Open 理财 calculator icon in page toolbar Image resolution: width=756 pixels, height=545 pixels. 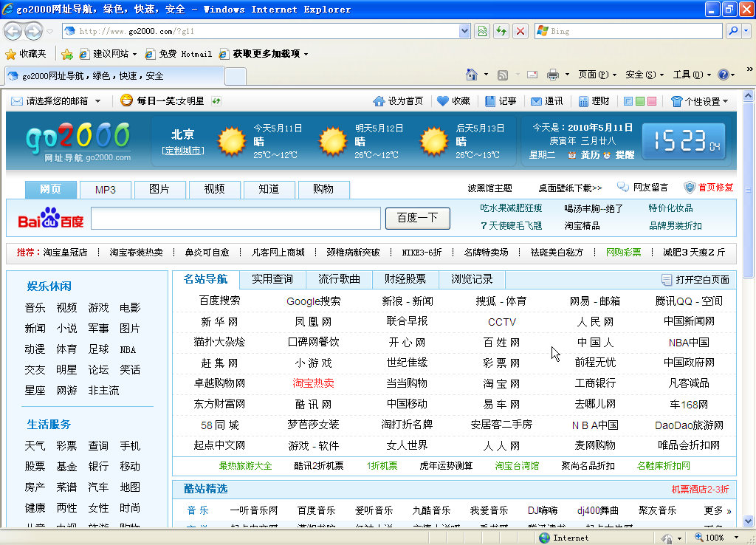583,101
